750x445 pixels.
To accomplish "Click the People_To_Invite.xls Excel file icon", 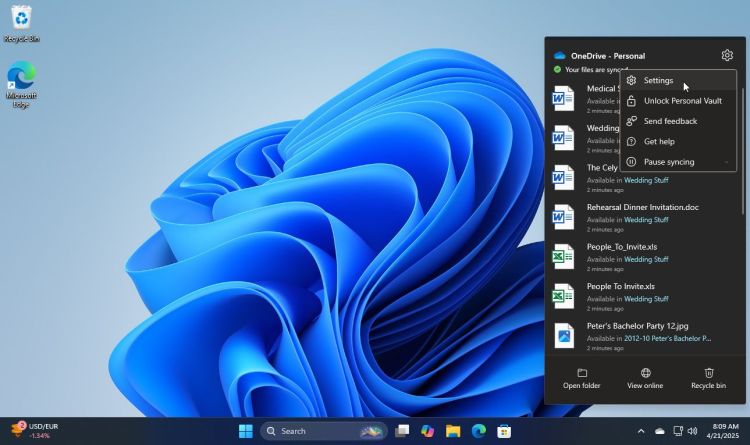I will coord(564,257).
